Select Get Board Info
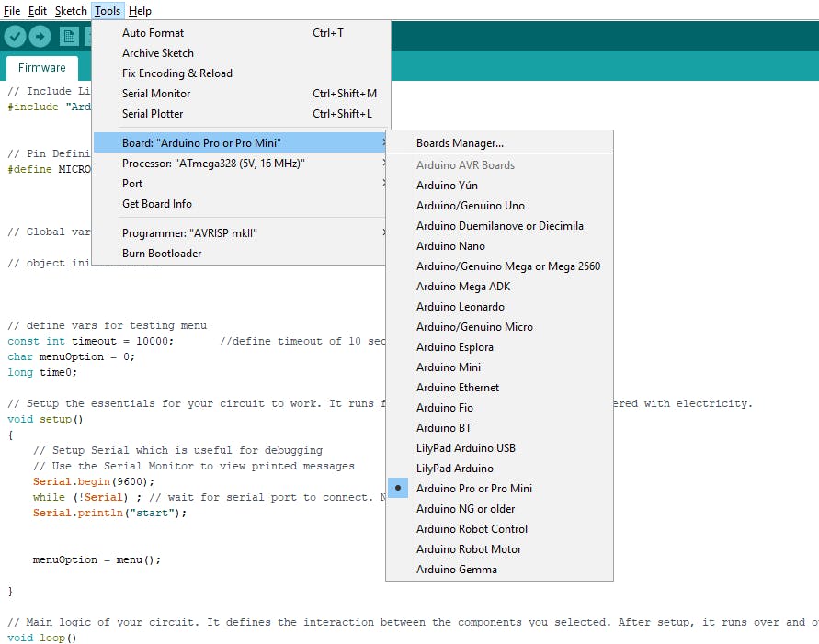 click(156, 204)
